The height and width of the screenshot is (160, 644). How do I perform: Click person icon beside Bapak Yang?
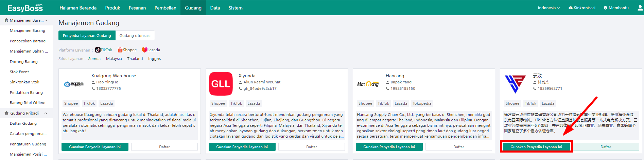tap(387, 82)
